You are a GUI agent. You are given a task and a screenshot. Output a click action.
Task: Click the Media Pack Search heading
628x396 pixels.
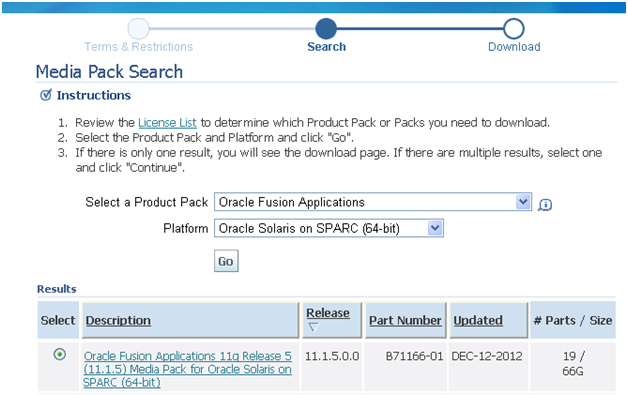click(109, 72)
